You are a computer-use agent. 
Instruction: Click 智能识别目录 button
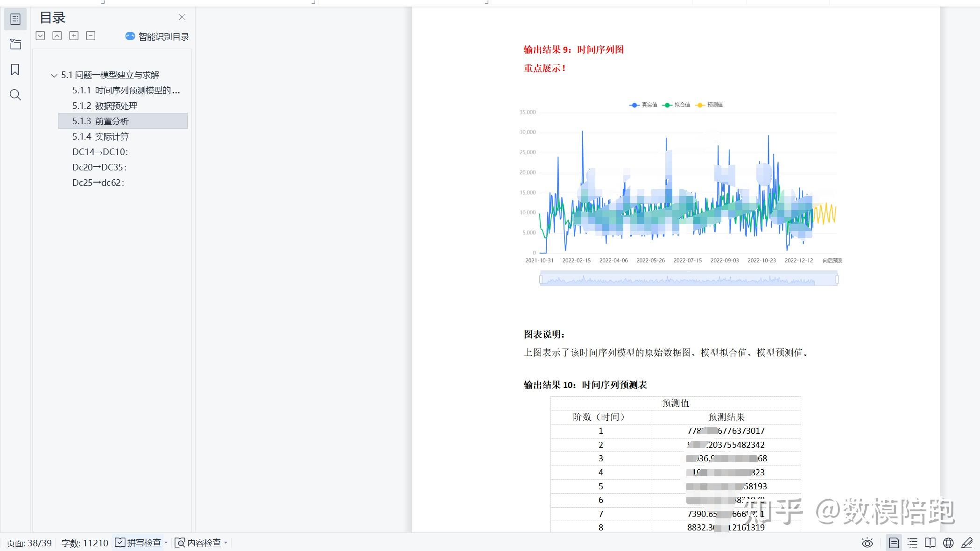click(157, 36)
